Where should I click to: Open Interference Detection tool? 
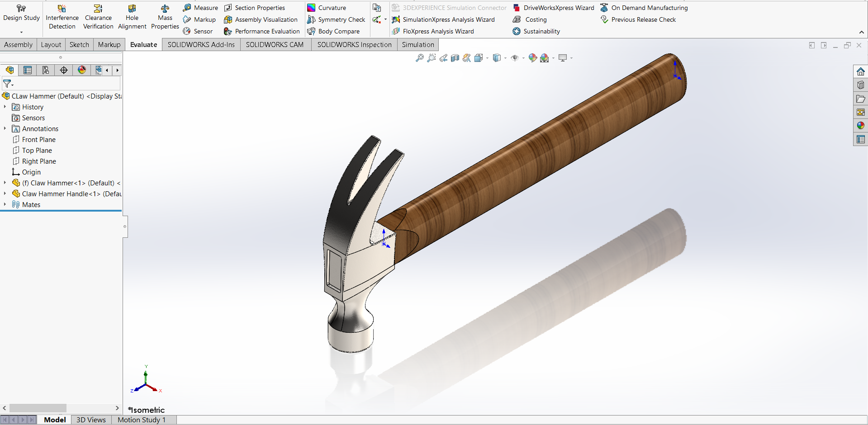click(x=62, y=17)
